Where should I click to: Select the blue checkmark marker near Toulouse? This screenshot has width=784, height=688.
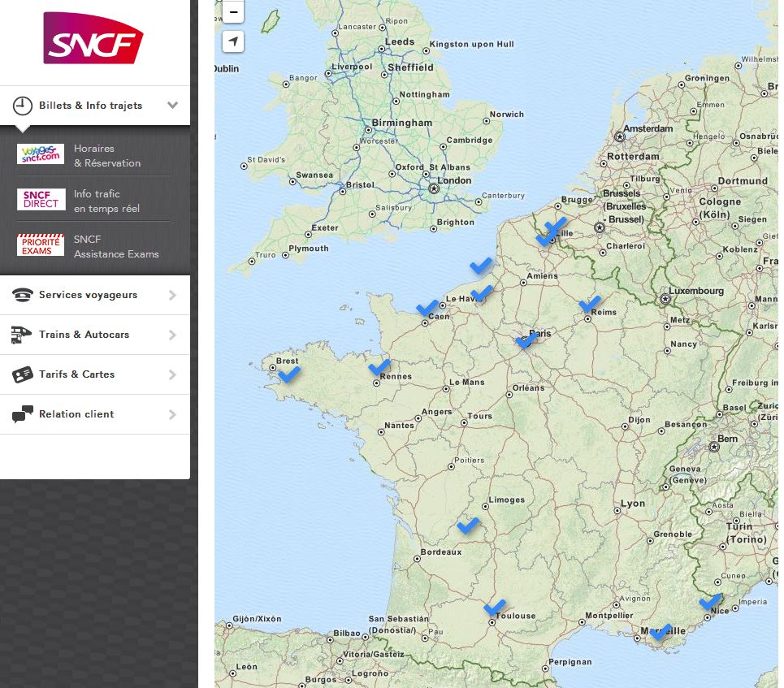click(x=494, y=608)
